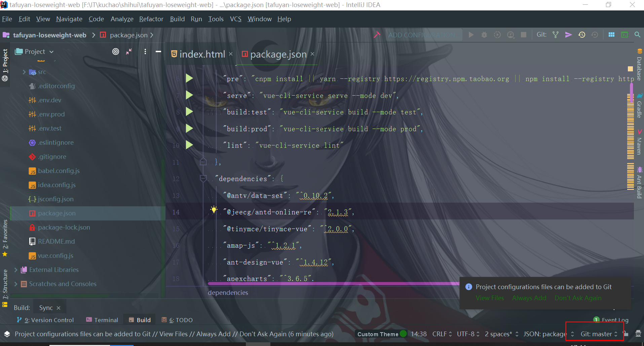
Task: Fold the scripts block ending on line 11
Action: pos(203,162)
